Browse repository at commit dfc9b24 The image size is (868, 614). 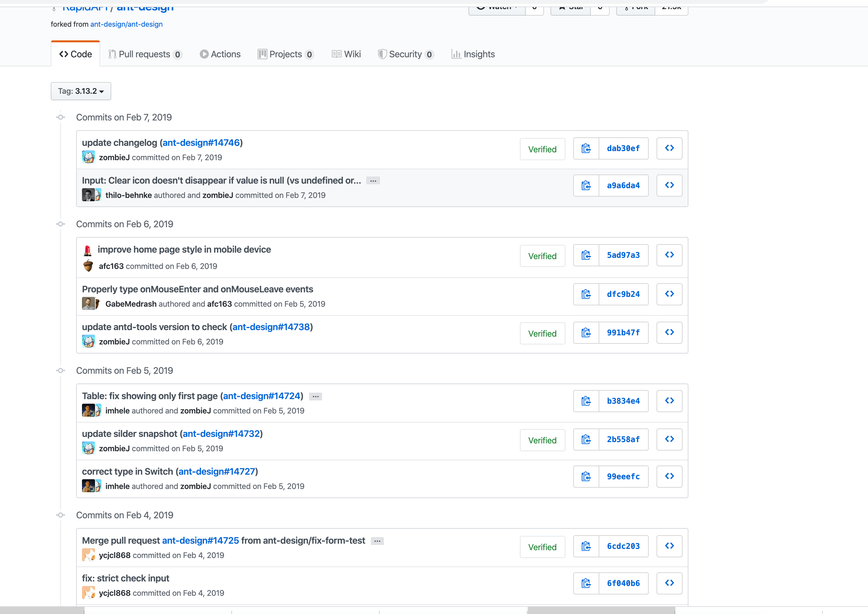(669, 294)
